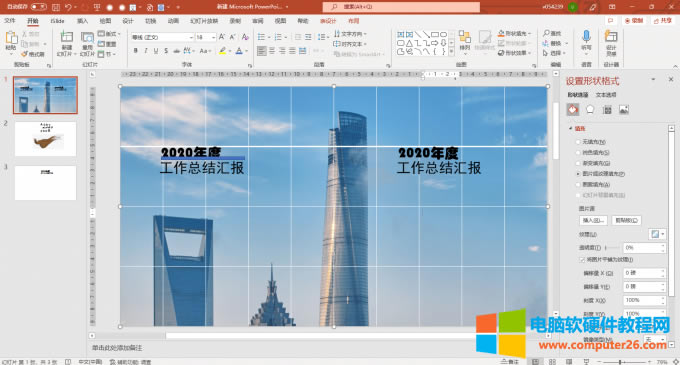Click the Design Ideas icon

pos(611,42)
